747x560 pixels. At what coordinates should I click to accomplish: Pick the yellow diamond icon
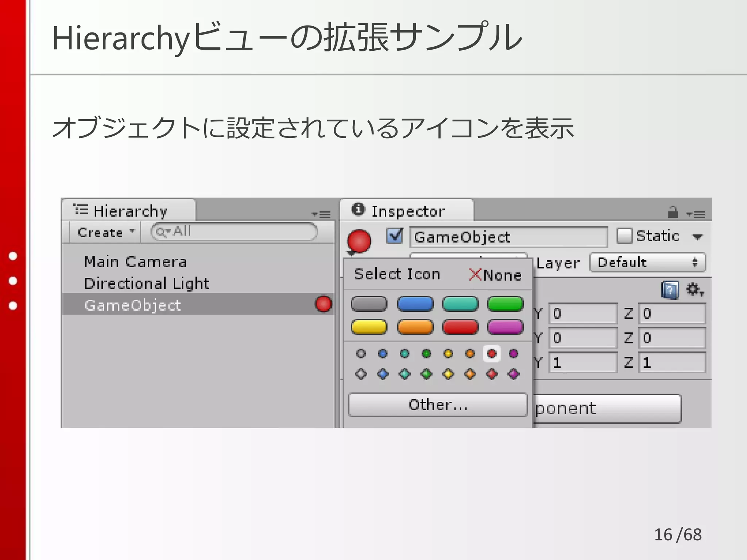[448, 374]
